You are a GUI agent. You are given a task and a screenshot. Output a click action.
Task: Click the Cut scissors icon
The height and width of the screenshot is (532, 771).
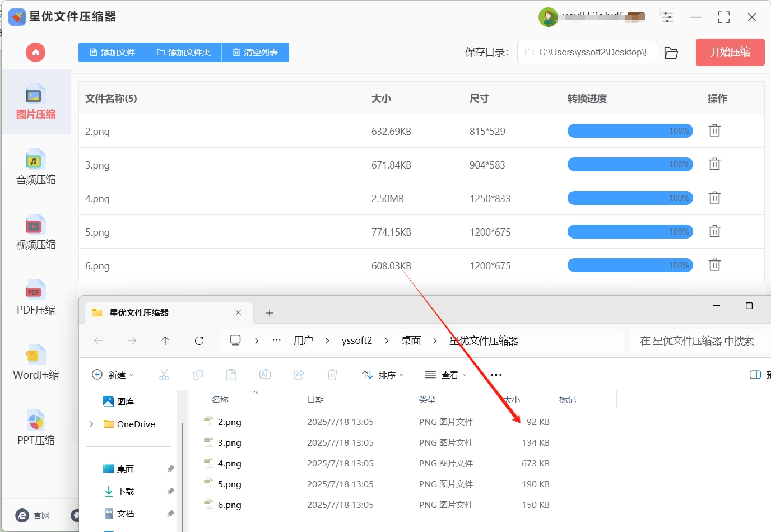tap(164, 375)
